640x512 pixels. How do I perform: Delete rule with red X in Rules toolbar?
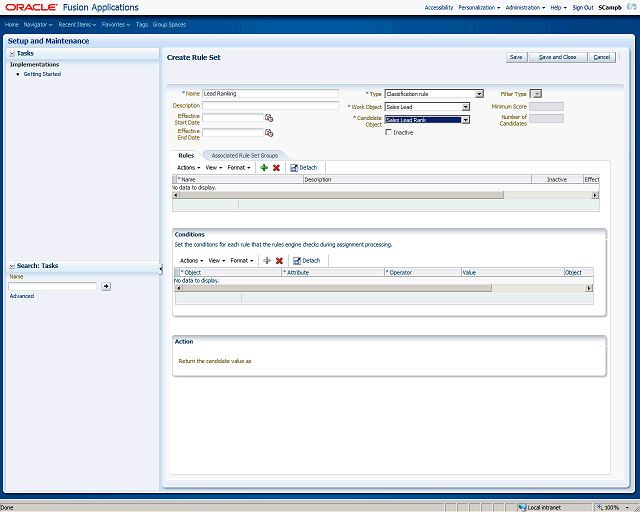(x=276, y=168)
